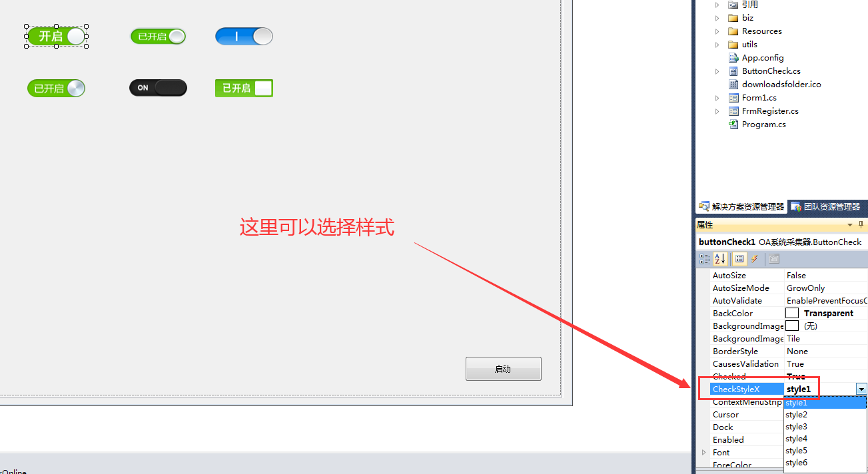Toggle the blue slider switch
This screenshot has width=868, height=474.
244,37
